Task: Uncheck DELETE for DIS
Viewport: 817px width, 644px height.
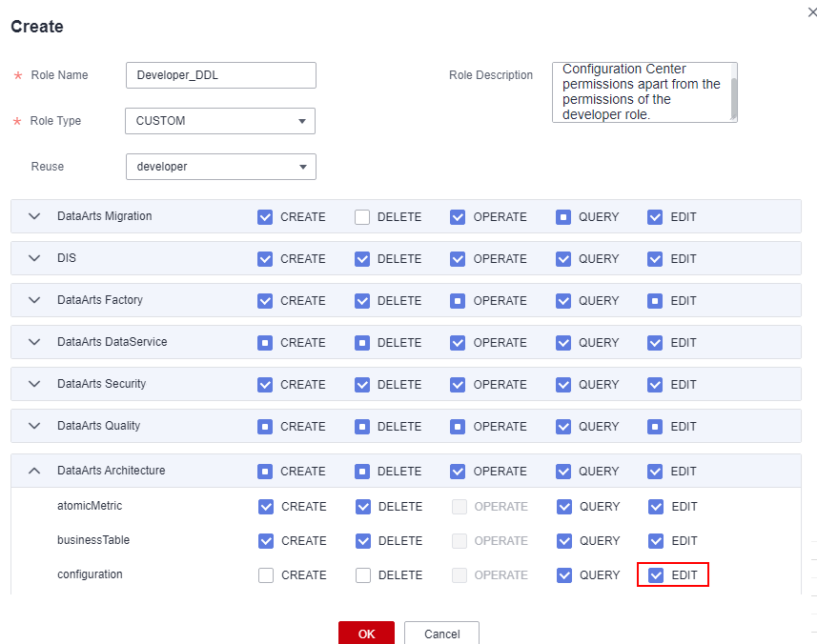Action: tap(362, 259)
